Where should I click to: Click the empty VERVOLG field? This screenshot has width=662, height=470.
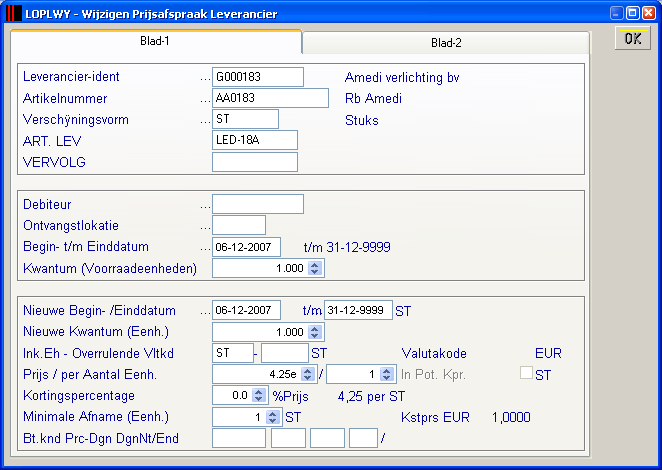[255, 162]
